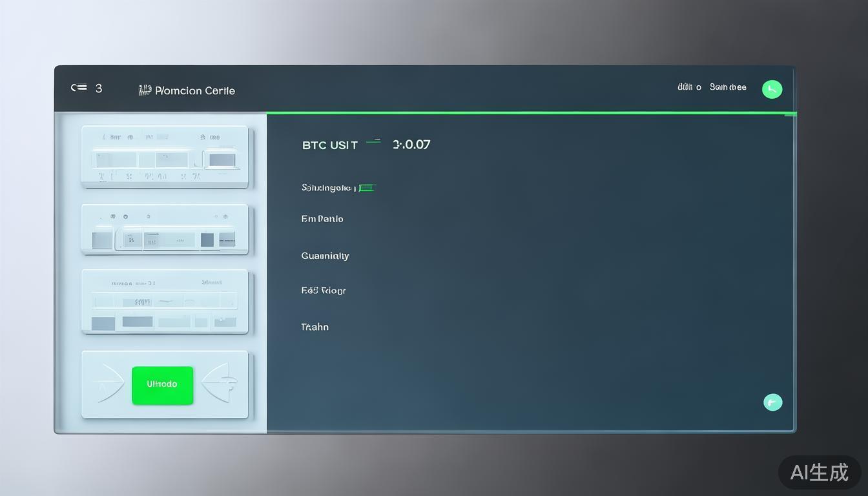Open the Guaninalty field row
This screenshot has width=868, height=496.
[325, 256]
